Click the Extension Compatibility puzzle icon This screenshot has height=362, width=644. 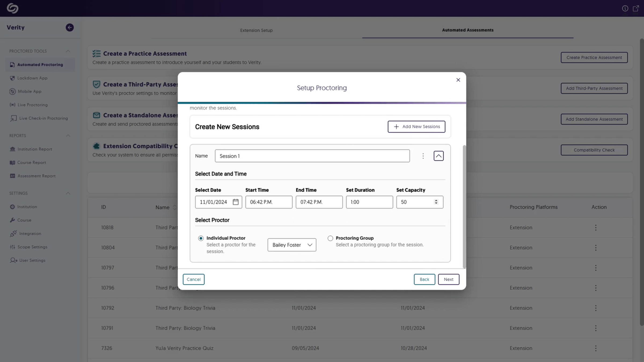click(x=96, y=146)
